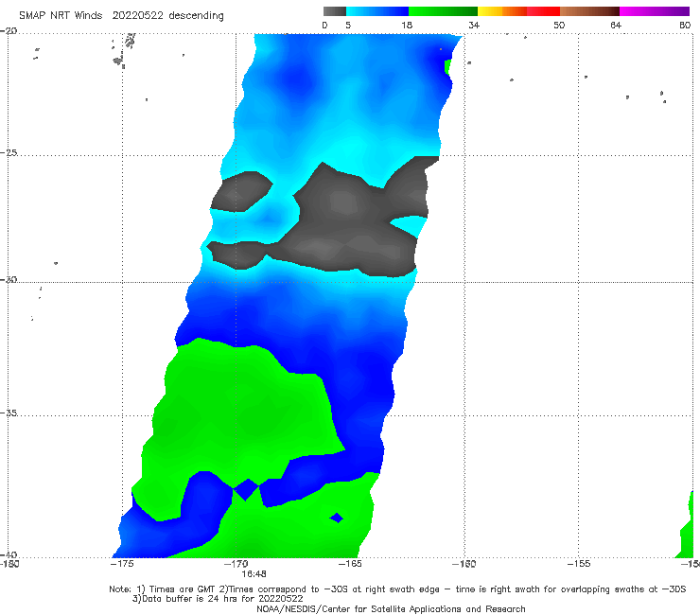
Task: Click the swath time label '16:48'
Action: pos(254,574)
